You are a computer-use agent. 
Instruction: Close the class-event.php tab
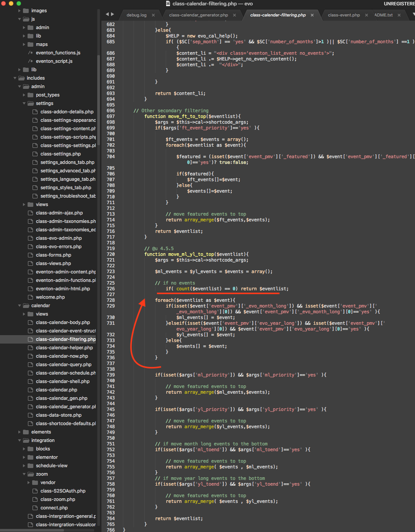point(366,15)
